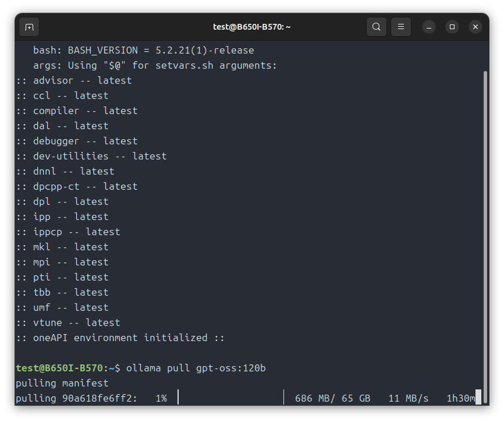Click the vertical scrollbar of the terminal
Viewport: 504px width, 422px height.
pos(485,237)
